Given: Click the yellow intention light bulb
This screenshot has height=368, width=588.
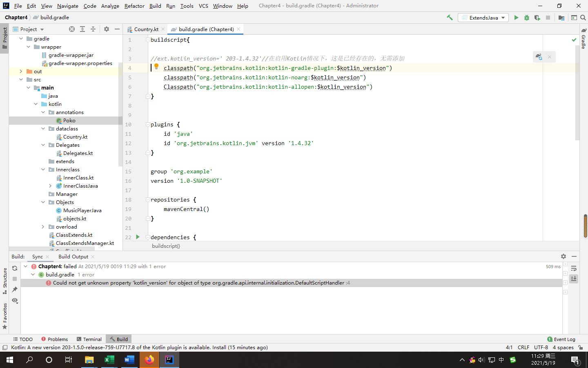Looking at the screenshot, I should pos(156,67).
